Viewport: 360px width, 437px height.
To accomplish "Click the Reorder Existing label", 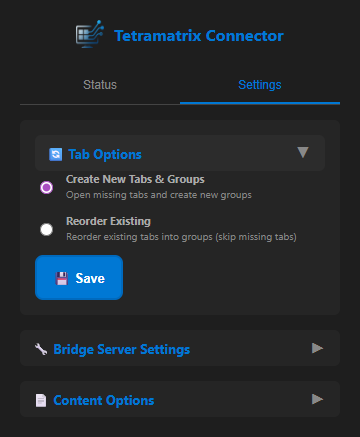I will point(108,221).
